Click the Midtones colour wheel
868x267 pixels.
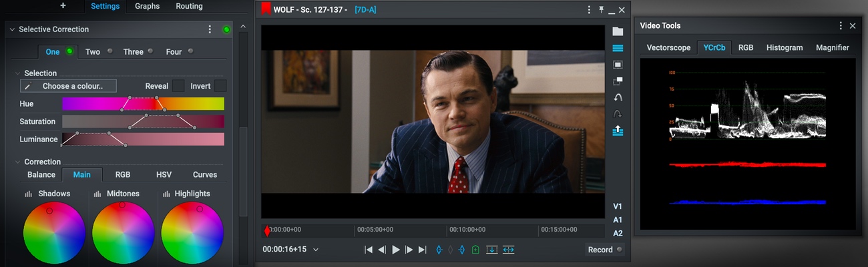[123, 233]
